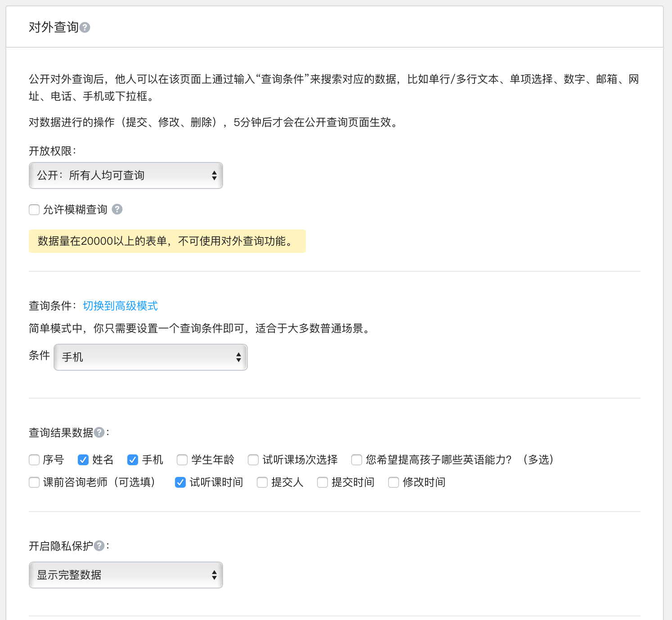
Task: Click help icon beside 允许模糊查询
Action: 117,209
